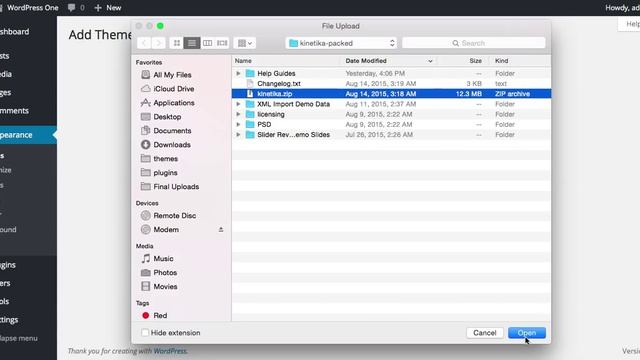
Task: Toggle Hide extension checkbox
Action: [145, 333]
